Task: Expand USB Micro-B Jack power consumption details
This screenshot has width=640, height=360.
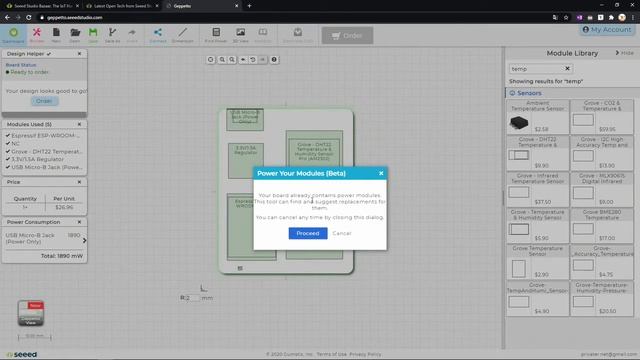Action: click(x=84, y=240)
